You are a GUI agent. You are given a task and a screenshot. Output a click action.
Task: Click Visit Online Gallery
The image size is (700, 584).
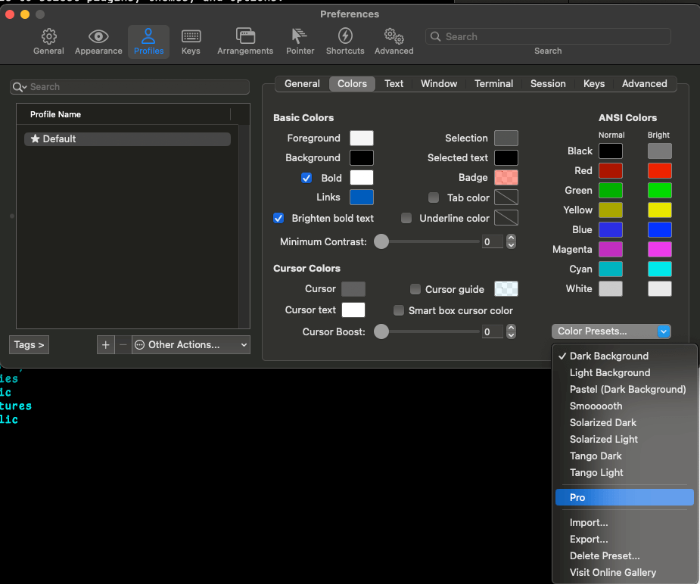coord(625,572)
